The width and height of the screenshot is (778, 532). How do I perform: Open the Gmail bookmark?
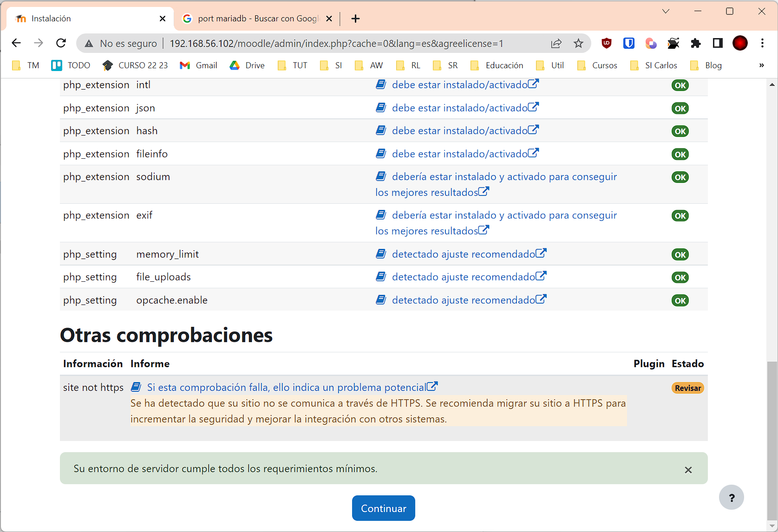(199, 65)
